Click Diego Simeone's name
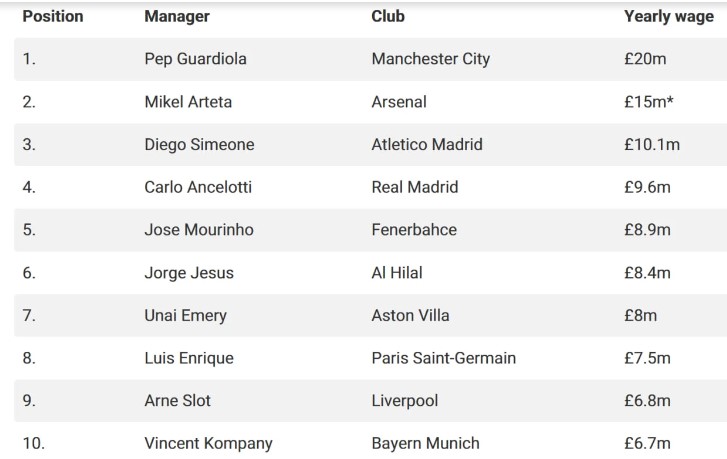 (199, 145)
